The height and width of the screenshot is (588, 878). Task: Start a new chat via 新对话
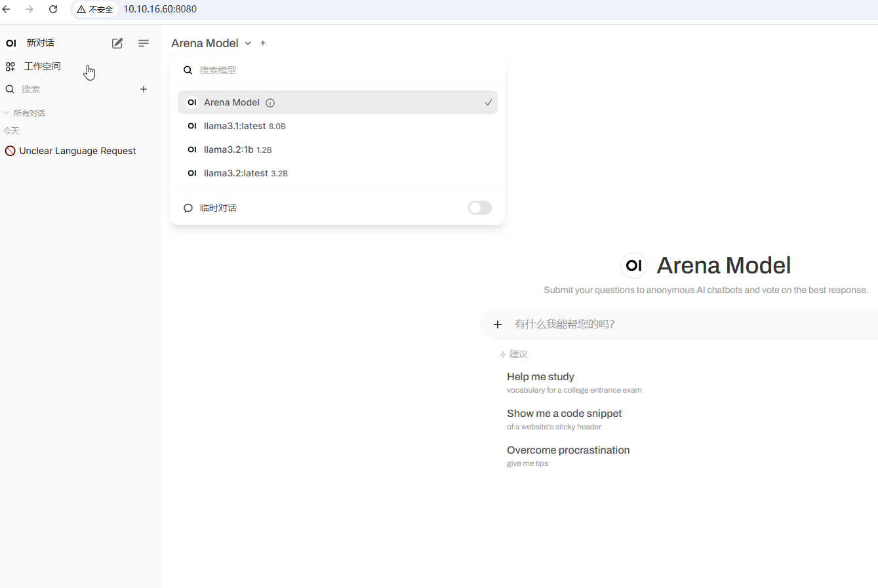pyautogui.click(x=40, y=43)
